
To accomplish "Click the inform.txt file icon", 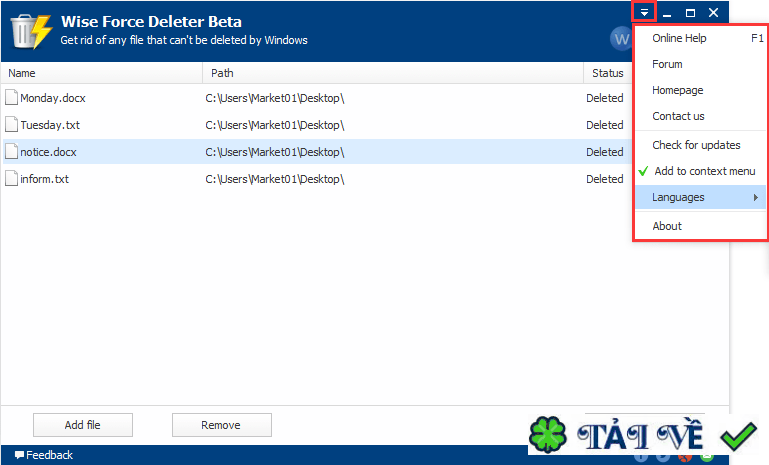I will 11,179.
